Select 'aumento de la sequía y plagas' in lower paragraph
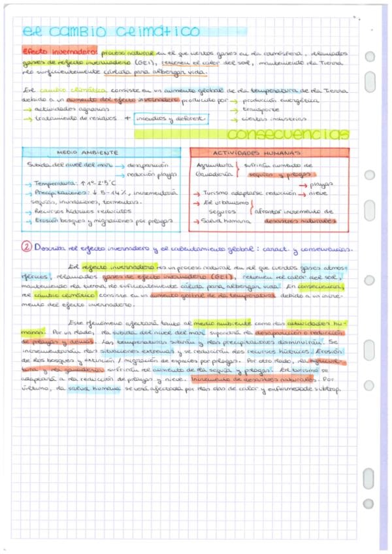Viewport: 392px width, 554px height. pyautogui.click(x=212, y=370)
